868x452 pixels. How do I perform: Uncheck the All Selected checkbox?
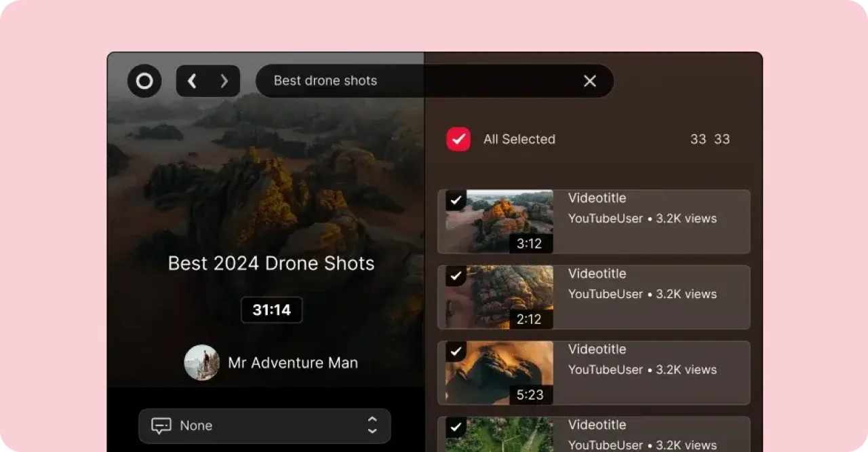(458, 139)
